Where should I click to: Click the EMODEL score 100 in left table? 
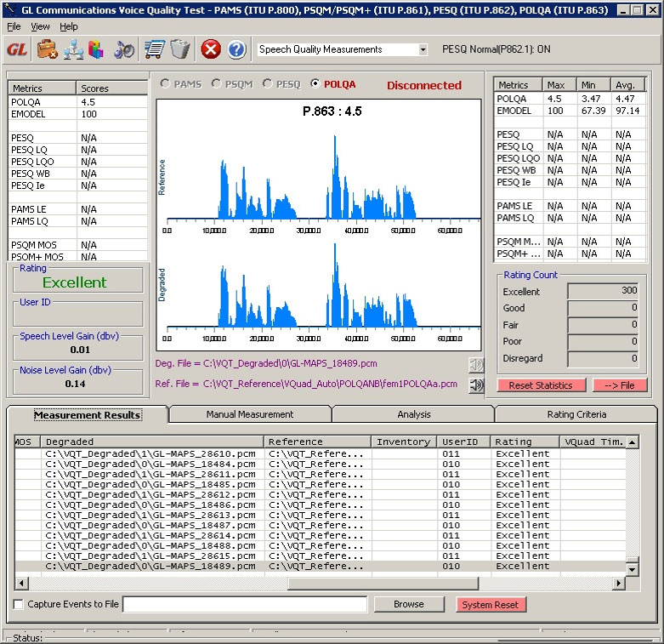[89, 114]
